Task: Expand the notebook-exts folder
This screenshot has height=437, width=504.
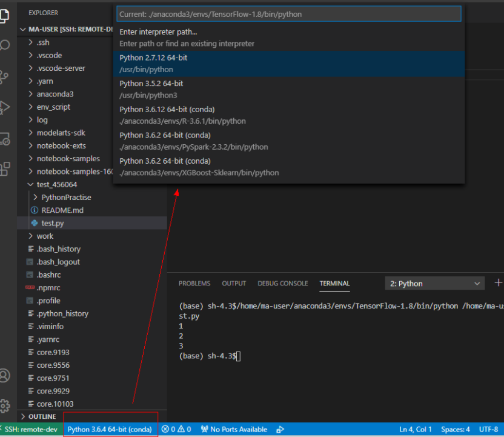Action: 30,145
